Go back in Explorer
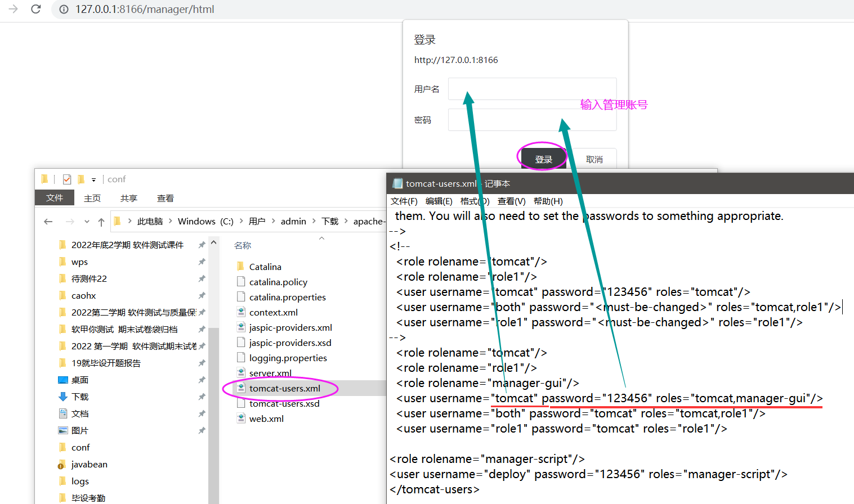 (x=48, y=222)
